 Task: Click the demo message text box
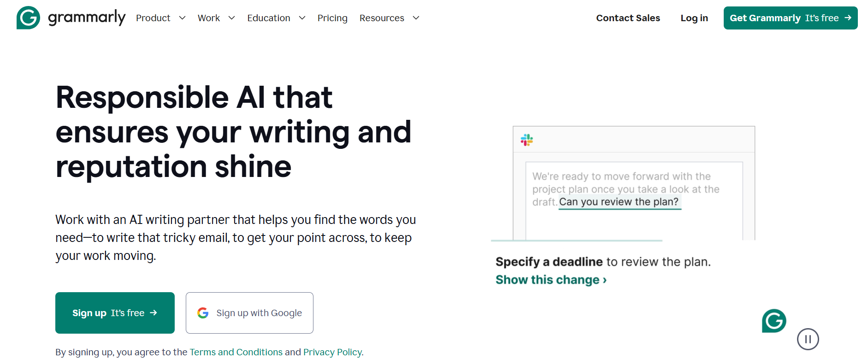[634, 200]
